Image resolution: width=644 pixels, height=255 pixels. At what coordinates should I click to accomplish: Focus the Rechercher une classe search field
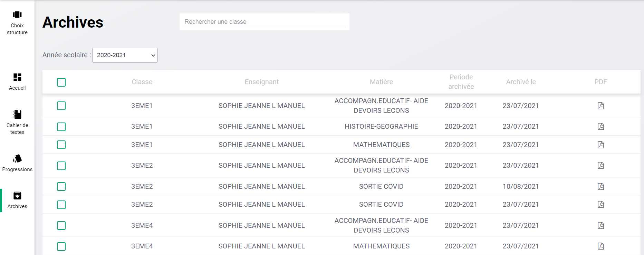(264, 22)
